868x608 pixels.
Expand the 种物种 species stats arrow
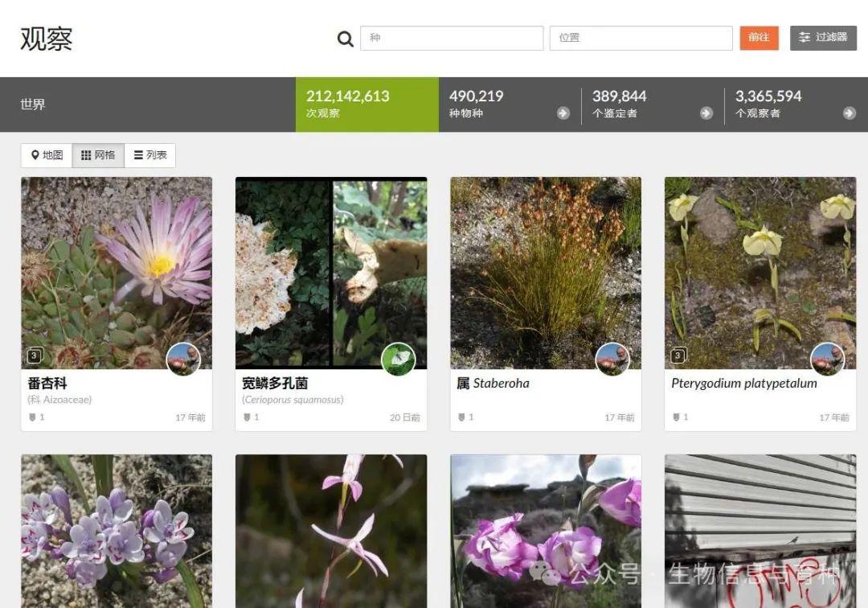point(564,113)
